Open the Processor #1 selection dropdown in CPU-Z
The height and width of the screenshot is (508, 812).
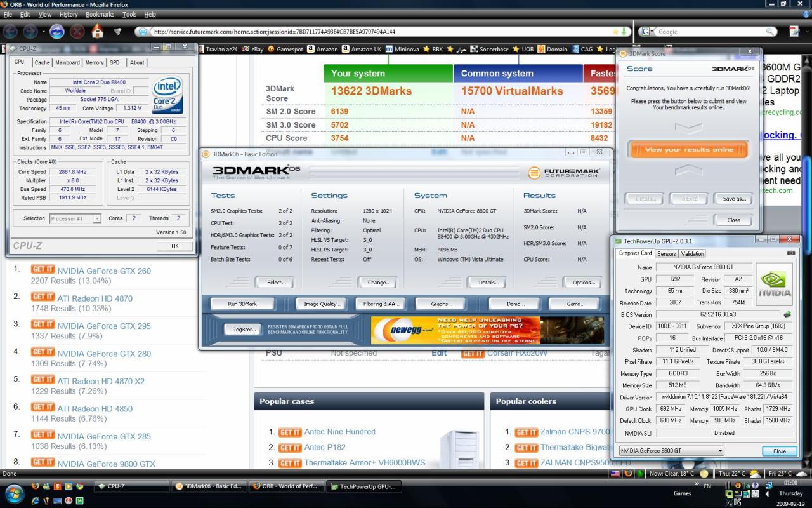click(75, 218)
